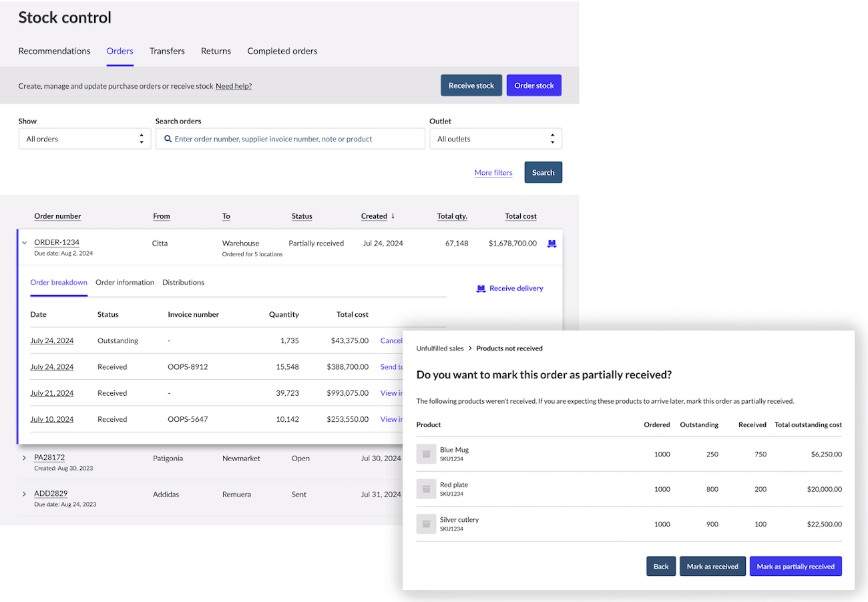The image size is (868, 602).
Task: Click the delivery truck icon on ORDER-1234 row
Action: (552, 244)
